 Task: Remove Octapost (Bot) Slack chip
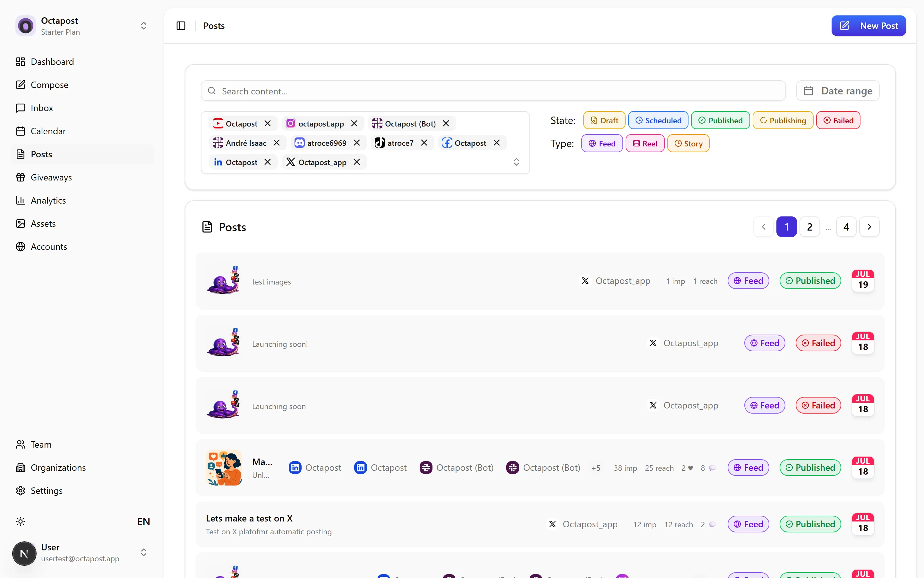click(x=446, y=124)
